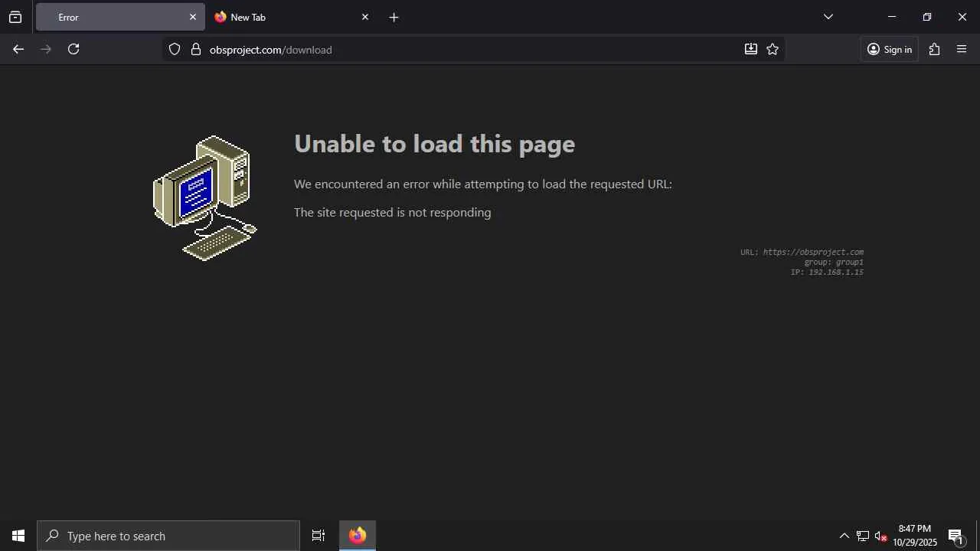980x551 pixels.
Task: Open the Extensions puzzle icon
Action: click(934, 49)
